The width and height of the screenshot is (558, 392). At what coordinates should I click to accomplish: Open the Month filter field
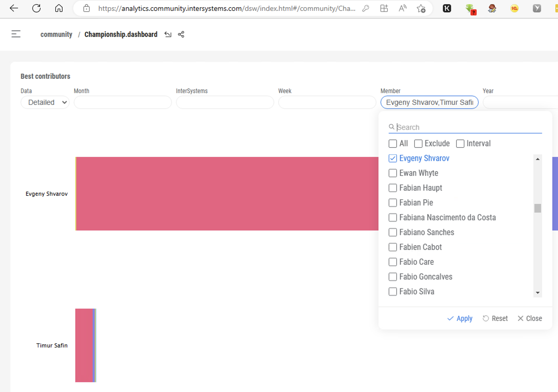point(122,102)
